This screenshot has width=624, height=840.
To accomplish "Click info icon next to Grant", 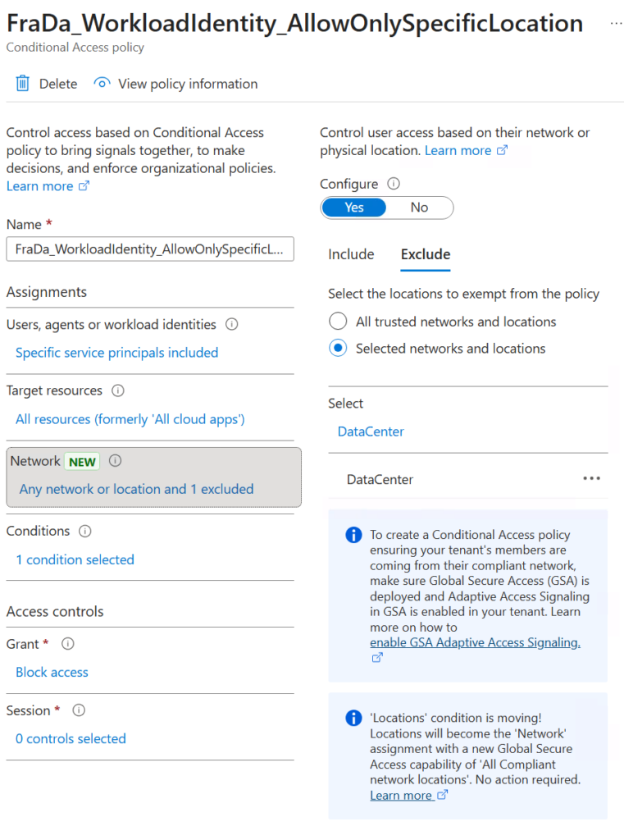I will (x=68, y=644).
